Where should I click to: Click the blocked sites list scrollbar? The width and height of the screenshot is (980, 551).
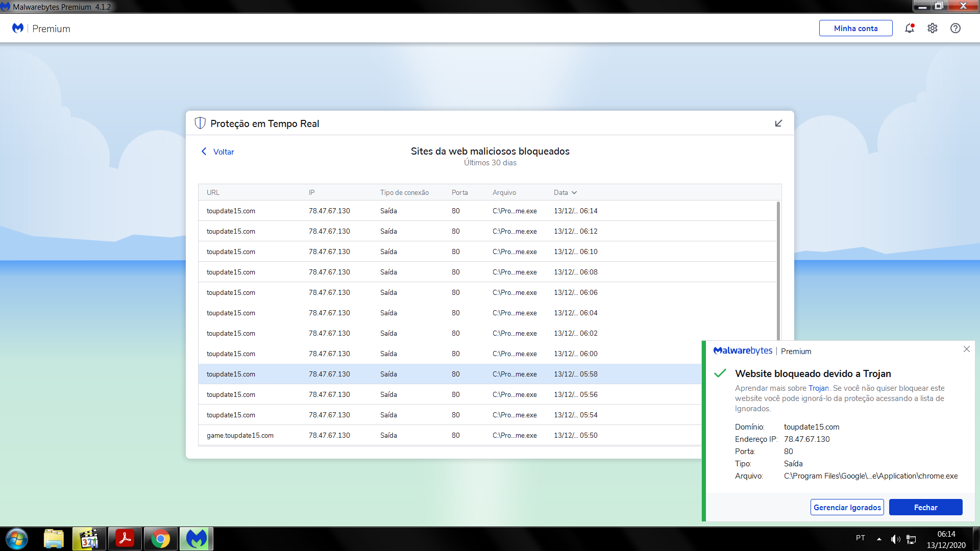coord(778,270)
